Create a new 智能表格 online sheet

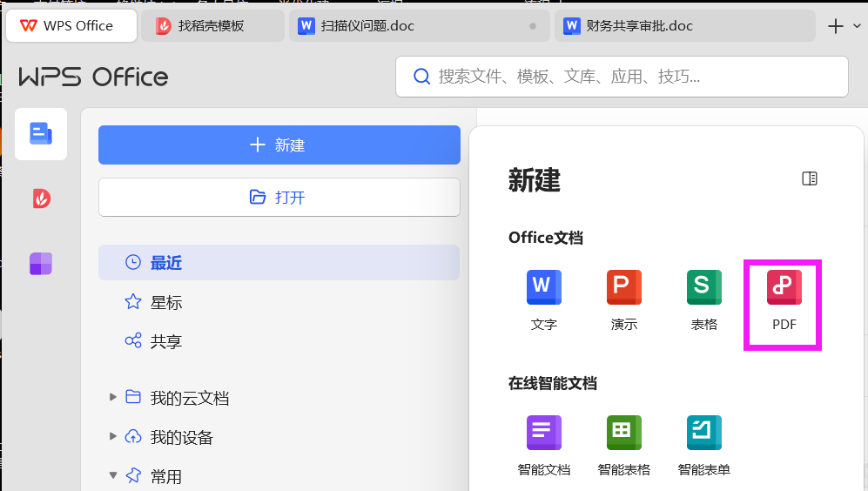[x=624, y=446]
